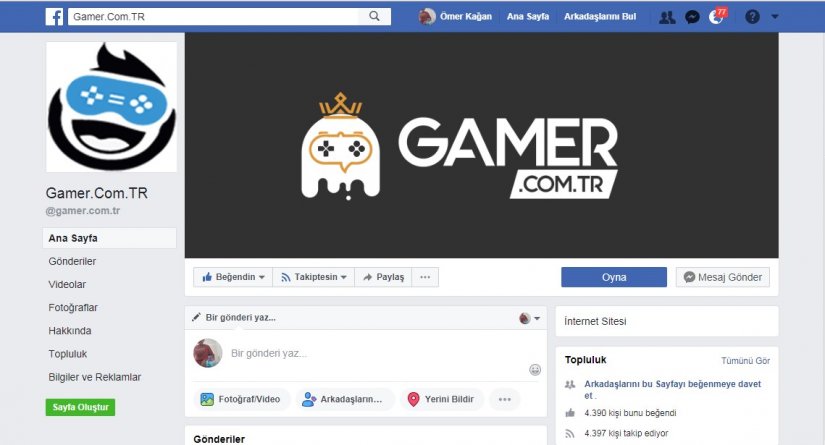
Task: Click the green Sayfa Oluştur button
Action: [x=80, y=407]
